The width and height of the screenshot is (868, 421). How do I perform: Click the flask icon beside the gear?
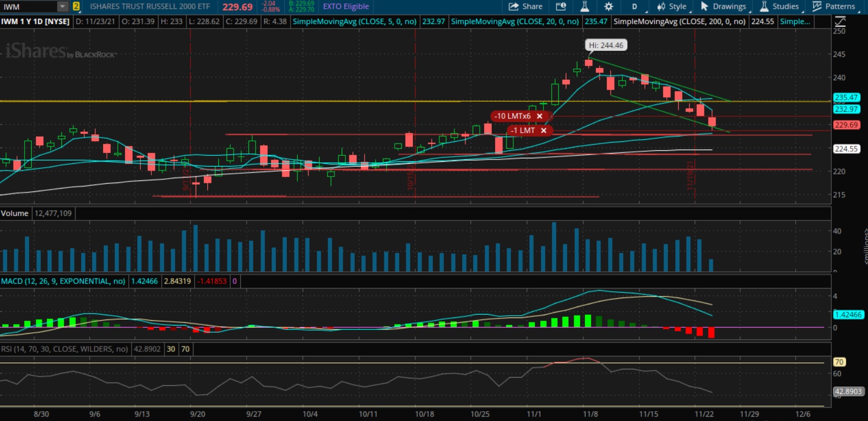[585, 7]
